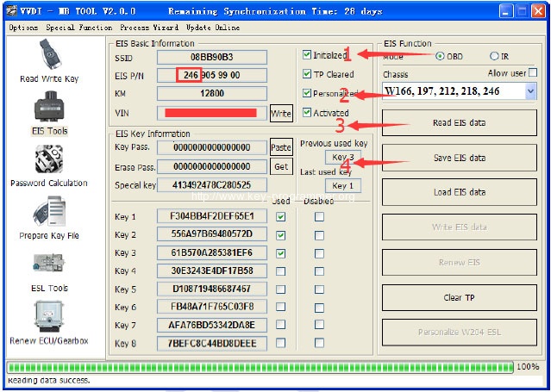551x392 pixels.
Task: Select the EIS Tools module icon
Action: pos(49,107)
